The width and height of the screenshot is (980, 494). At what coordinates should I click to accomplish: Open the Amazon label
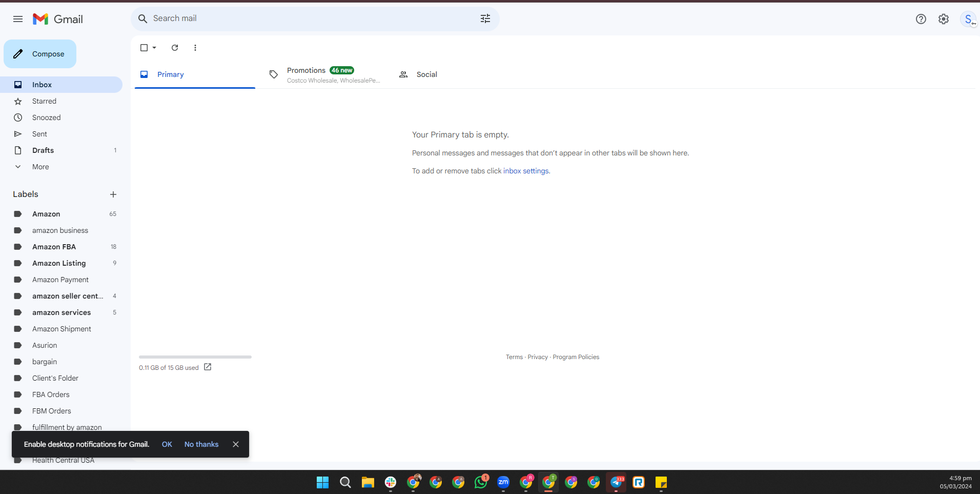(x=61, y=214)
